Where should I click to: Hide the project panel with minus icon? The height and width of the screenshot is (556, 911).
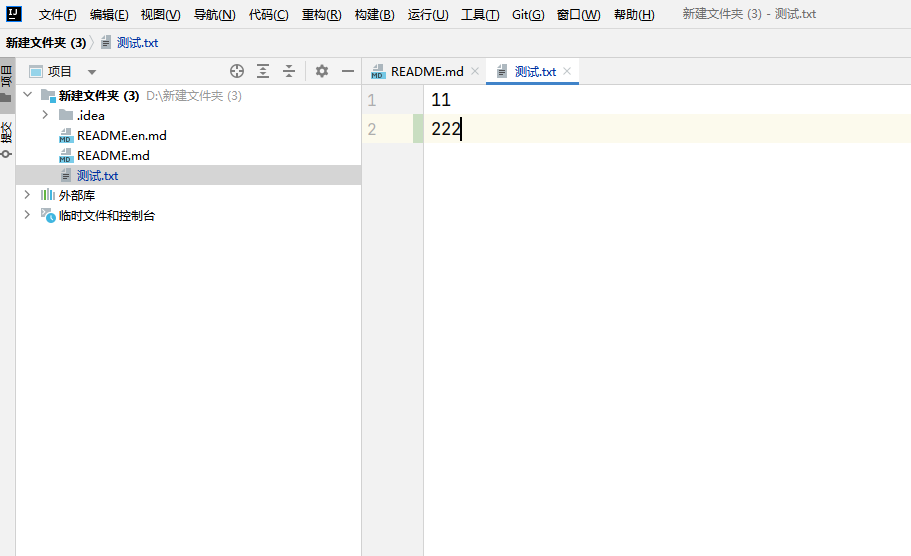click(347, 71)
